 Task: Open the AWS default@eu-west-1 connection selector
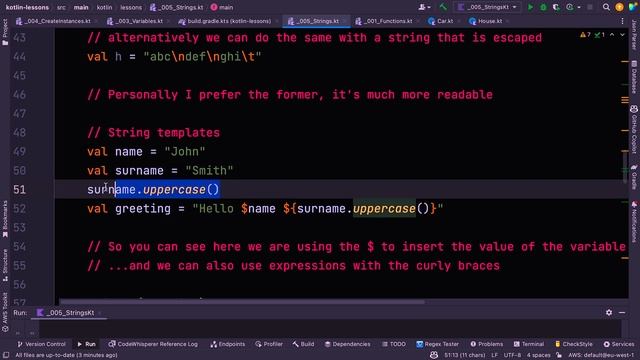coord(601,355)
